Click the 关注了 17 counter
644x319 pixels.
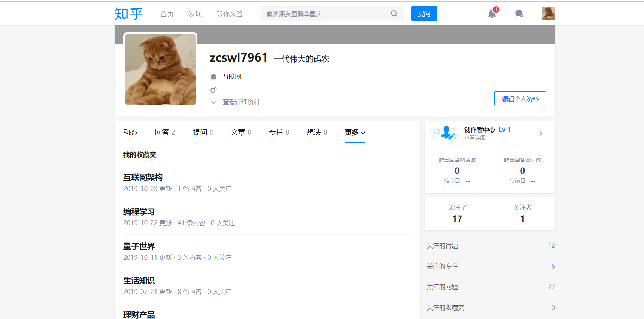(457, 213)
